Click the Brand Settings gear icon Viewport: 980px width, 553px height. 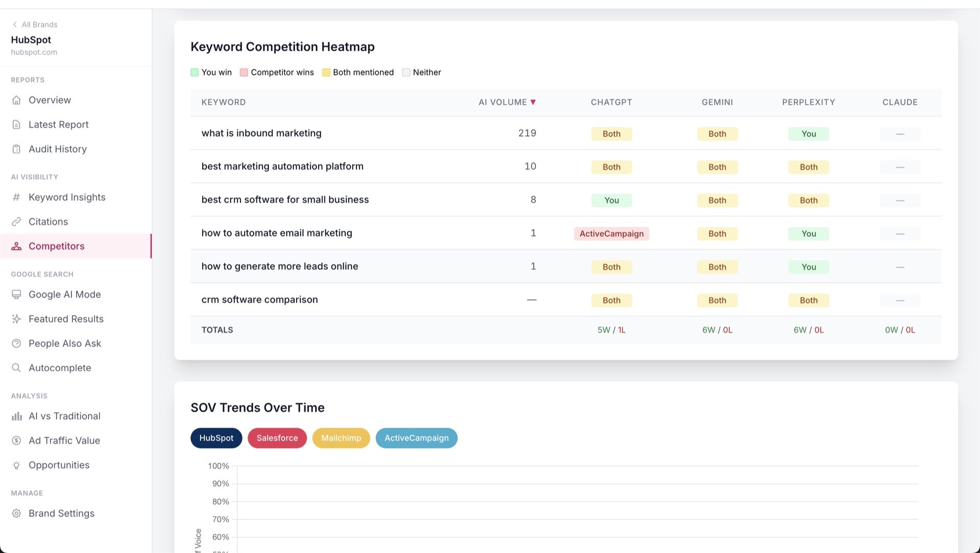[16, 513]
